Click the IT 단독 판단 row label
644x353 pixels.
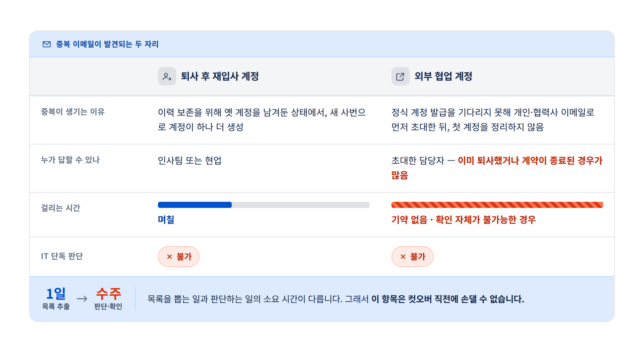pos(62,256)
